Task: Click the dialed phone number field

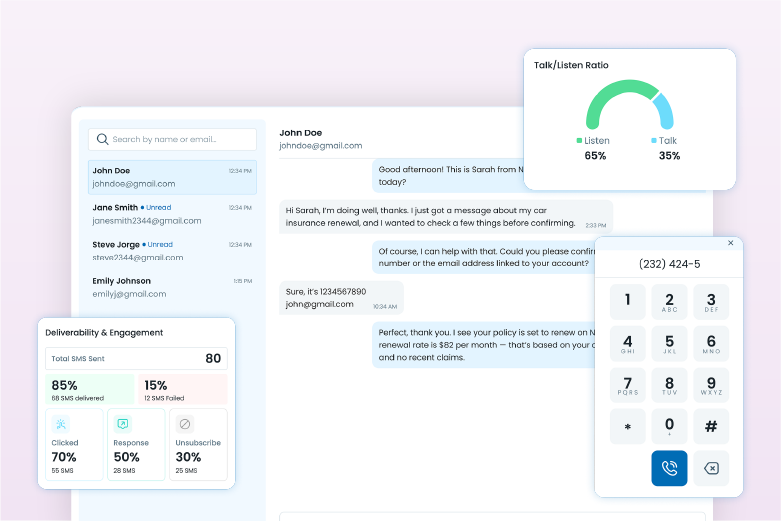Action: 669,264
